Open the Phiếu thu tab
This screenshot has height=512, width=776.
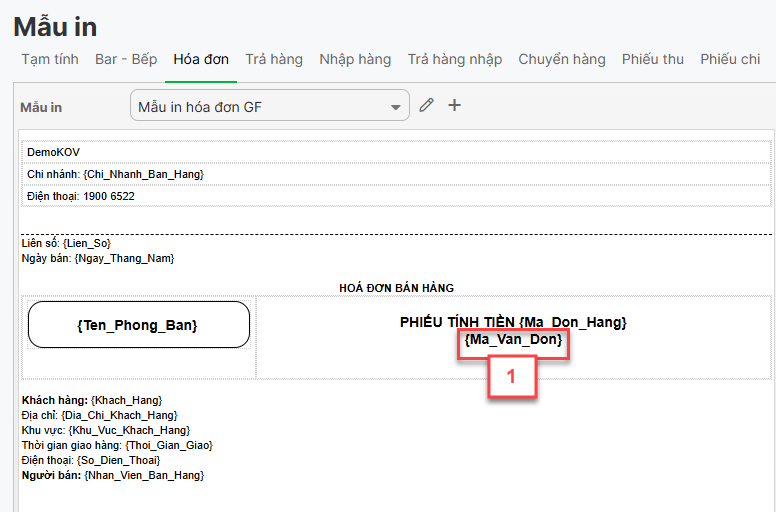tap(653, 59)
